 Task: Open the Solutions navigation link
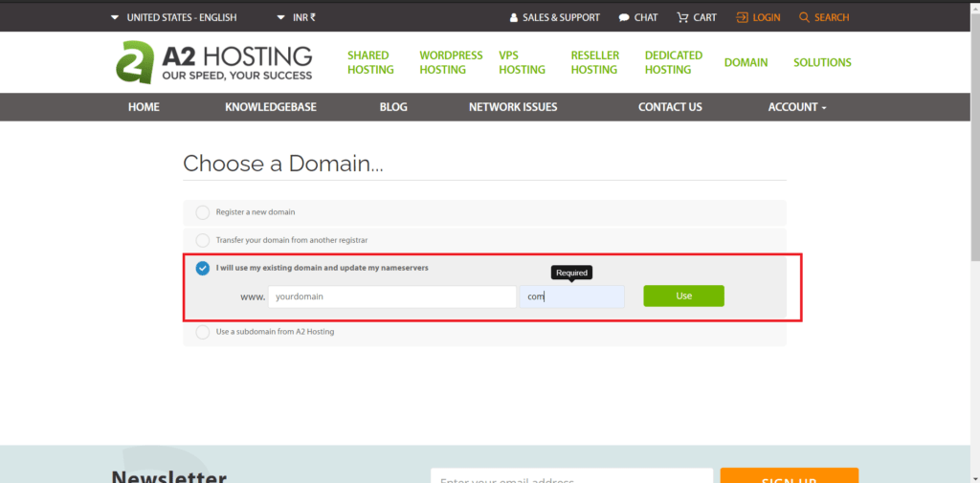click(x=822, y=62)
